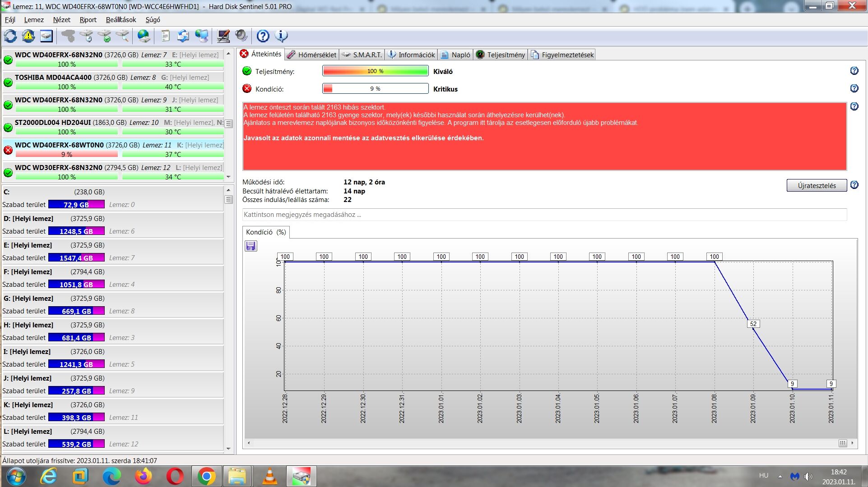The width and height of the screenshot is (868, 487).
Task: Click the graph's left scroll arrow
Action: point(249,443)
